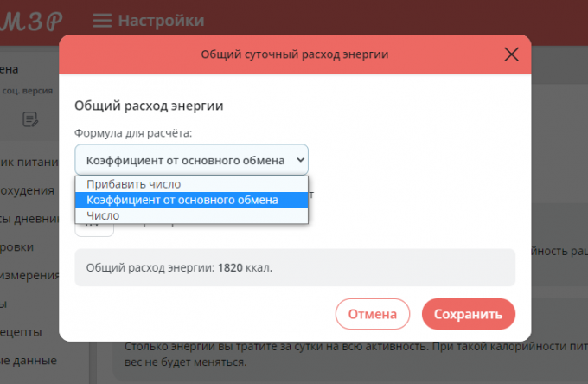Expand the formula dropdown arrow
Image resolution: width=588 pixels, height=384 pixels.
click(300, 160)
